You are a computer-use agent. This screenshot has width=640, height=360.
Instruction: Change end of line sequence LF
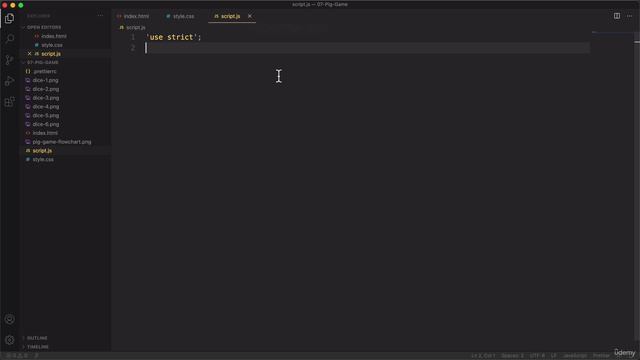553,356
